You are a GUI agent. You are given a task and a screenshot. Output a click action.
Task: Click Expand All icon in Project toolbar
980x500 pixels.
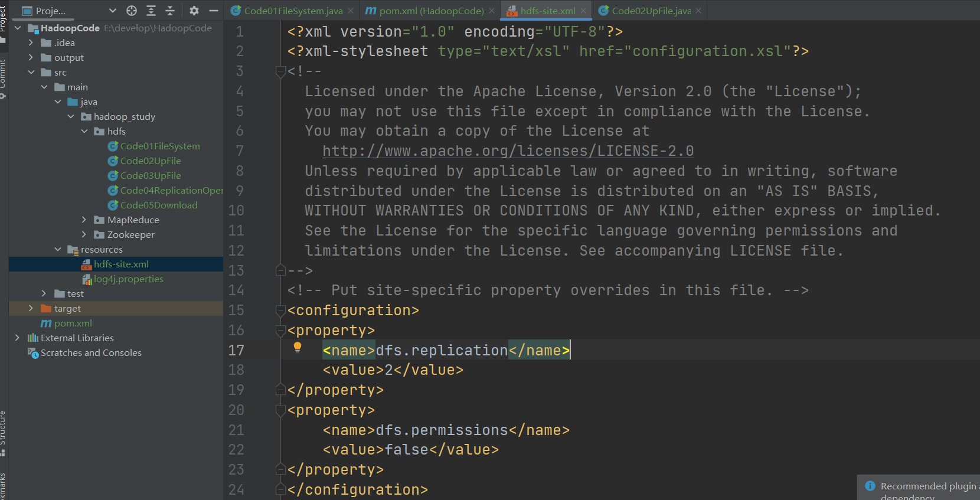[151, 11]
